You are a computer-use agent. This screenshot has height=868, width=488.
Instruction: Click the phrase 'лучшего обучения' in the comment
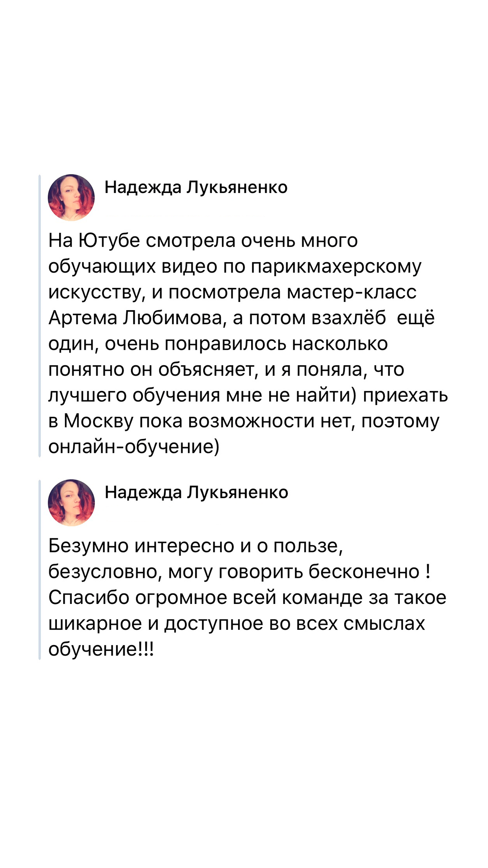tap(134, 395)
